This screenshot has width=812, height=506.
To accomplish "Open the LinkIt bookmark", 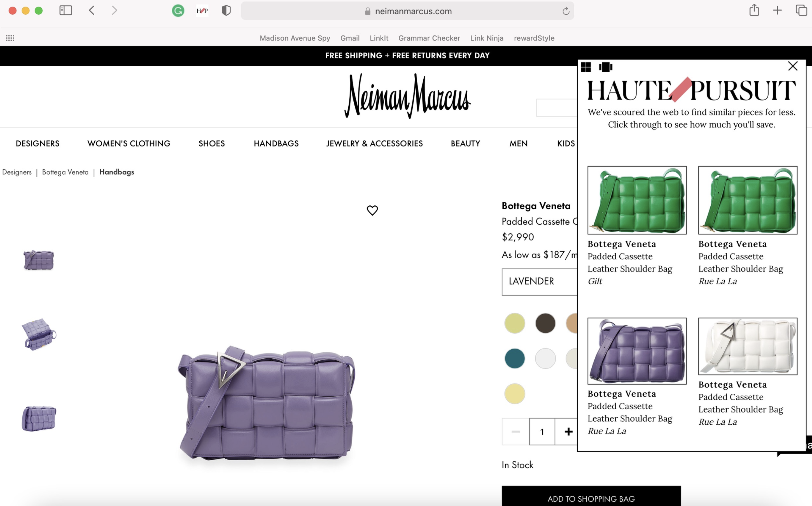I will tap(379, 38).
